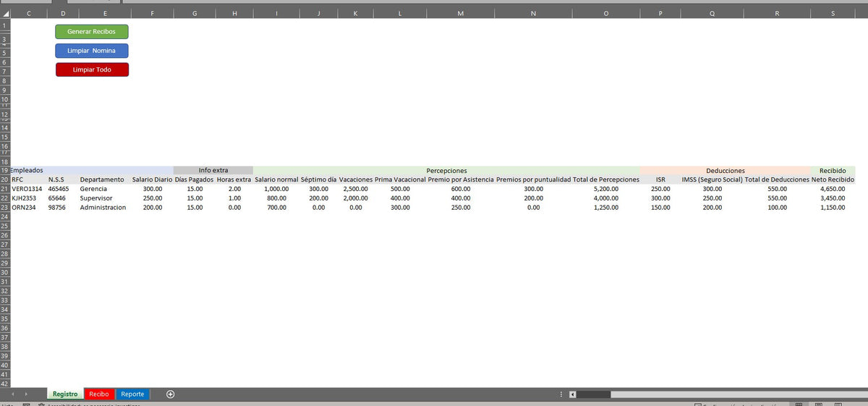Click the Premio por Asistencia label
868x406 pixels.
point(461,179)
